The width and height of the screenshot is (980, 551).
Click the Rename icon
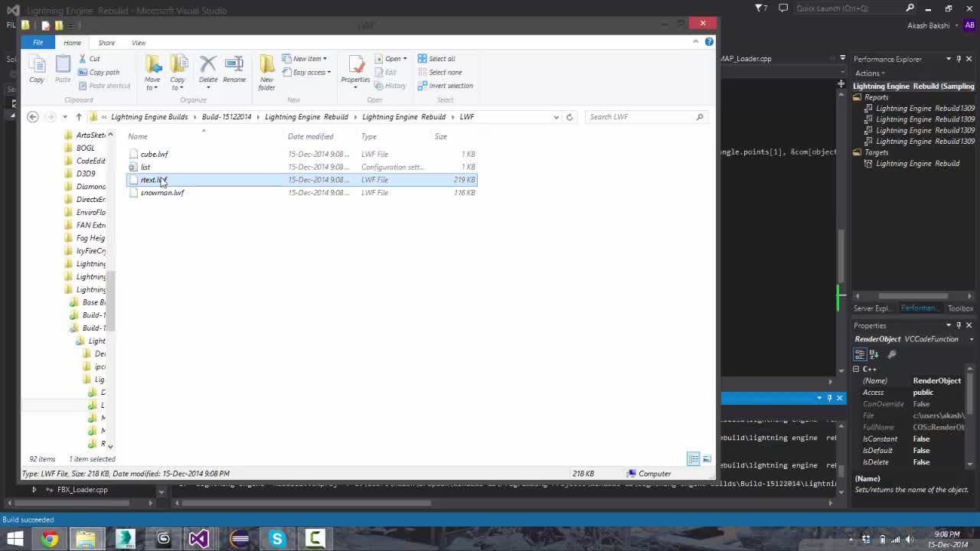pos(234,64)
